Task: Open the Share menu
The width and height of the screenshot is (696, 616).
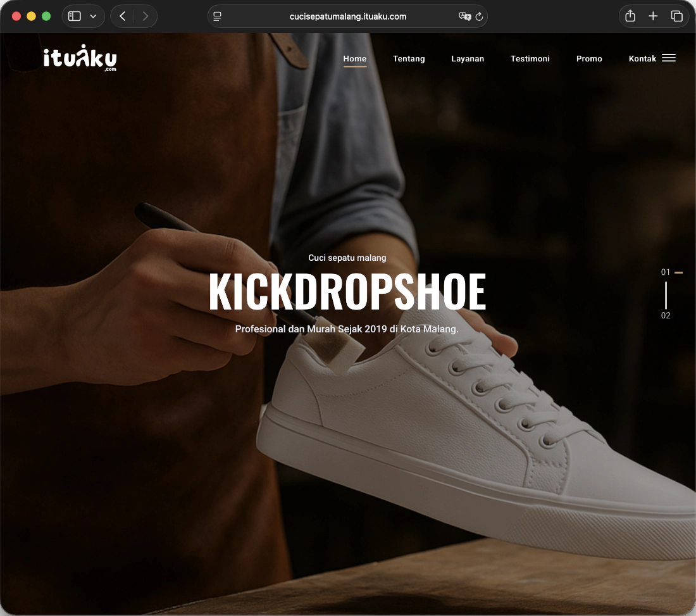Action: [630, 16]
